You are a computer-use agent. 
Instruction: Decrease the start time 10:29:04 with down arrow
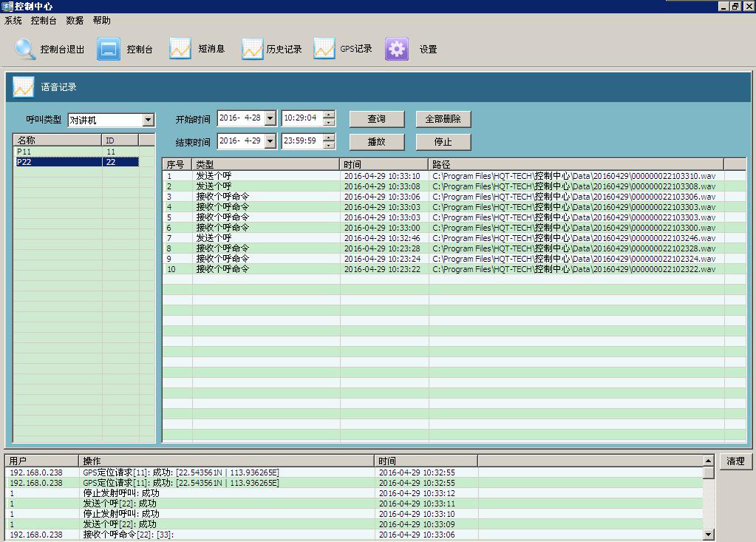click(x=329, y=121)
